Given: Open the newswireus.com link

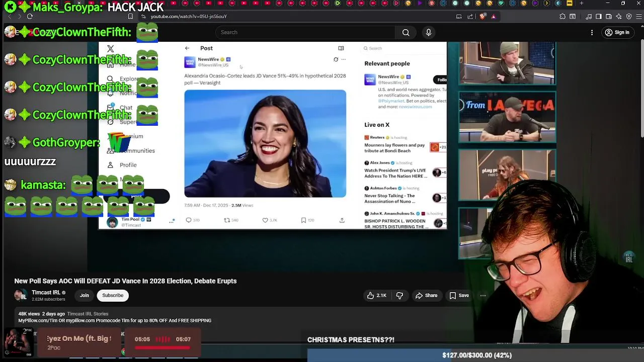Looking at the screenshot, I should [415, 107].
